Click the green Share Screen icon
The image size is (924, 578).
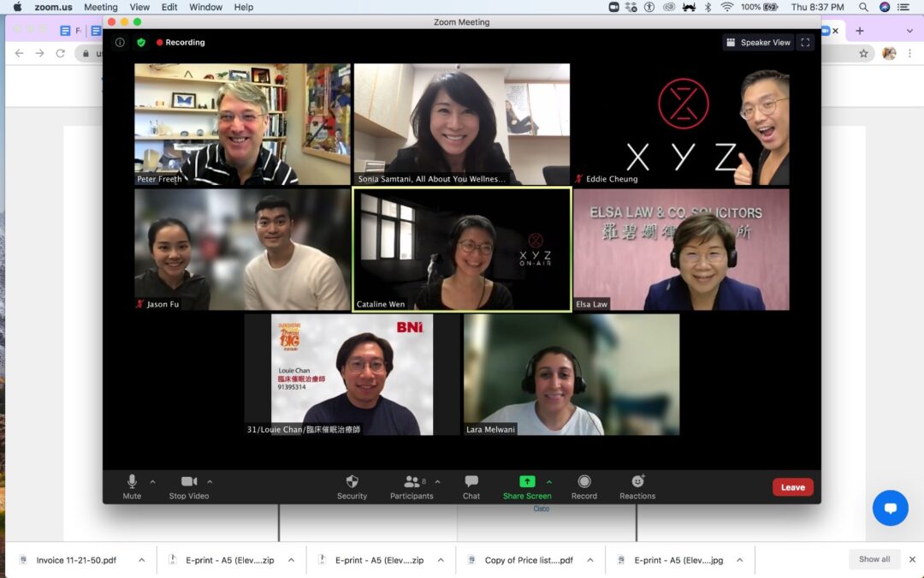[527, 482]
